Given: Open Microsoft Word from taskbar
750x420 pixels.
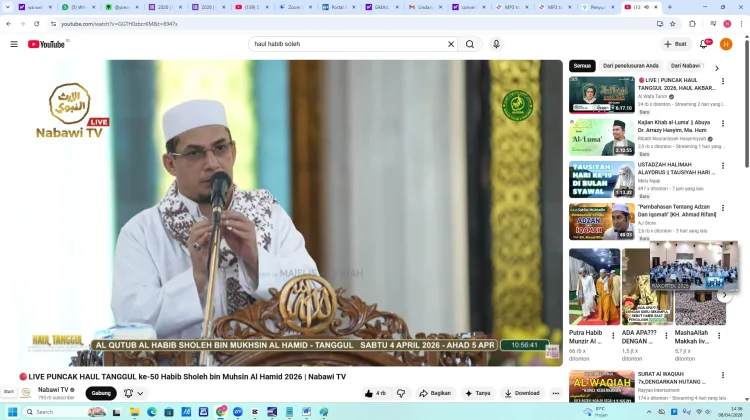Looking at the screenshot, I should [x=307, y=412].
